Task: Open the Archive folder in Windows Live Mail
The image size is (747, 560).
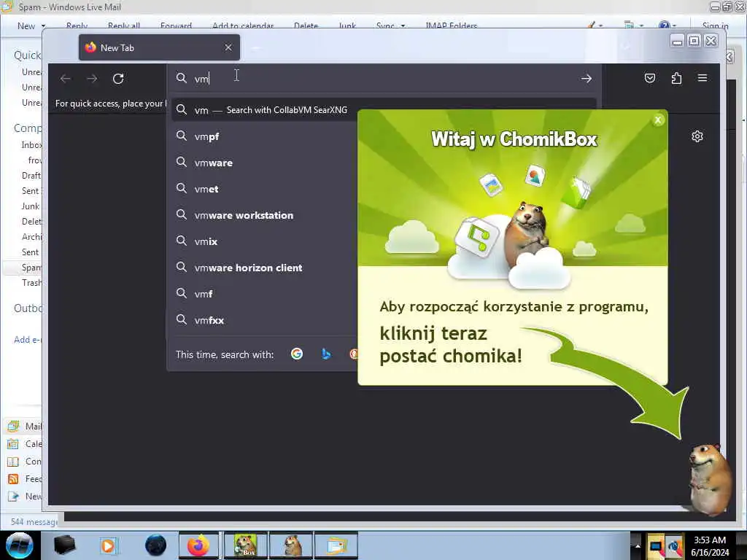Action: point(31,237)
